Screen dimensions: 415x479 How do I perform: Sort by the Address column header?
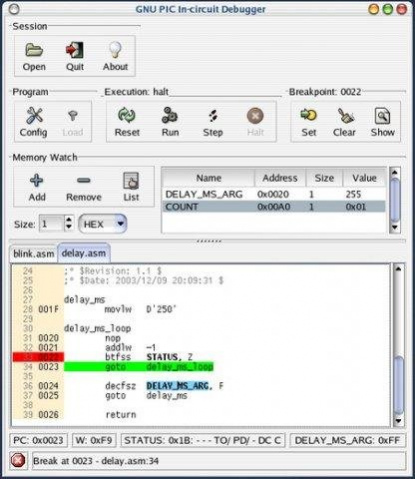click(280, 178)
